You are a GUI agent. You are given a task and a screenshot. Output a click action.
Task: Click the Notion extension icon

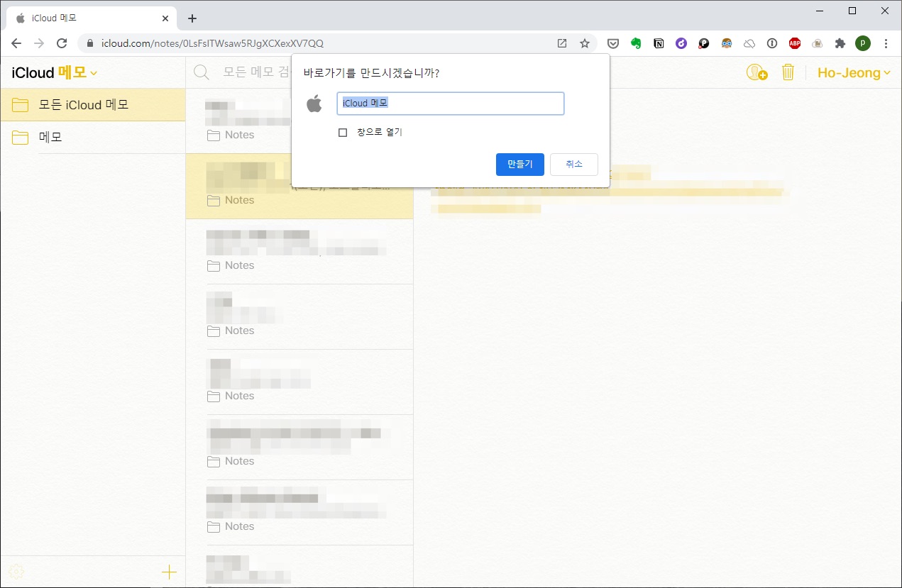pos(659,43)
